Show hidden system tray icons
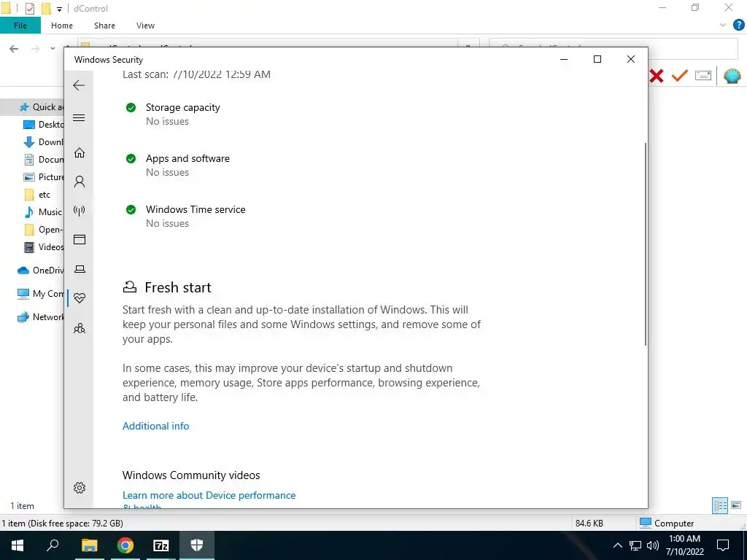 point(617,545)
